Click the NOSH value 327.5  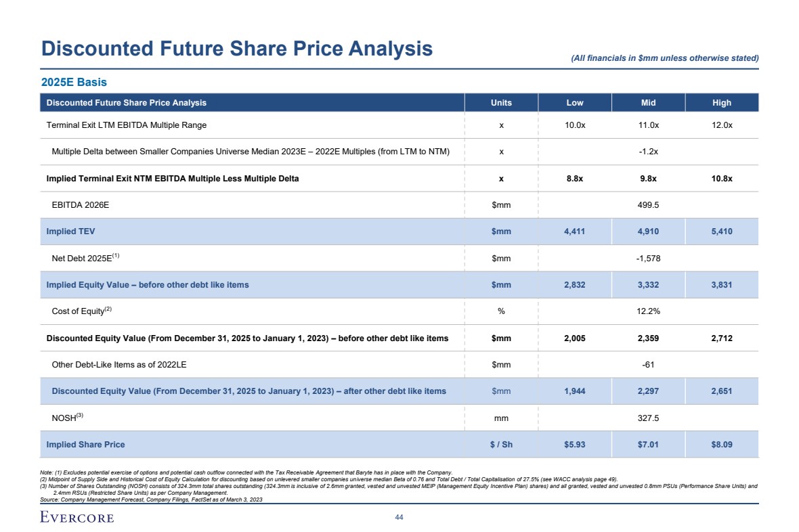point(648,418)
